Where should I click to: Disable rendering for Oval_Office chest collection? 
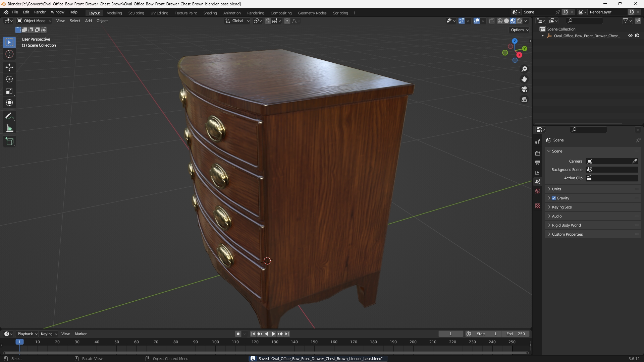637,36
